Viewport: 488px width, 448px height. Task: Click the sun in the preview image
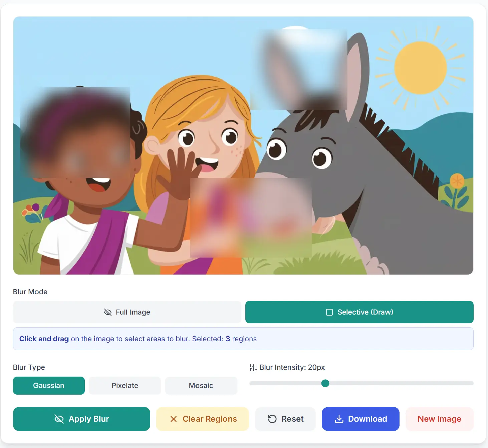tap(420, 68)
